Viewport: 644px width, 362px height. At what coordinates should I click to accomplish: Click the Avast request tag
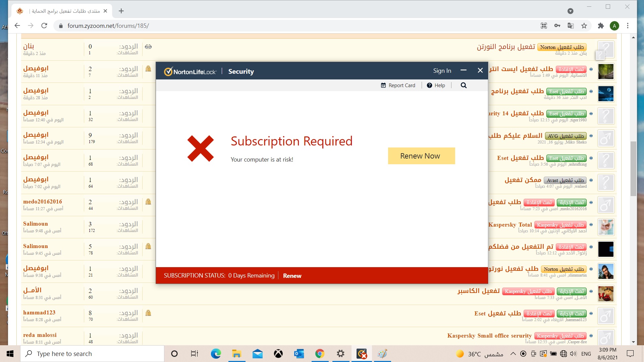565,180
